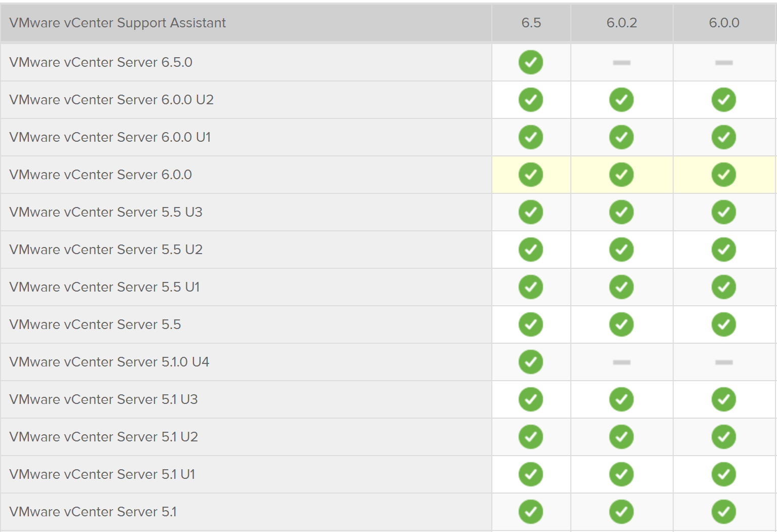Image resolution: width=777 pixels, height=532 pixels.
Task: Click the 'VMware vCenter Server 5.5' row label
Action: [x=95, y=324]
